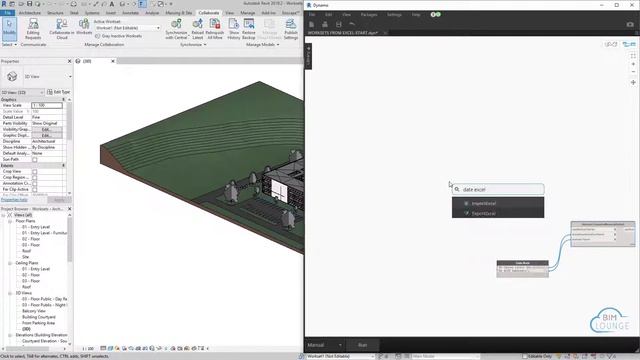Open the Annotate ribbon tab
The width and height of the screenshot is (640, 360).
[x=130, y=13]
